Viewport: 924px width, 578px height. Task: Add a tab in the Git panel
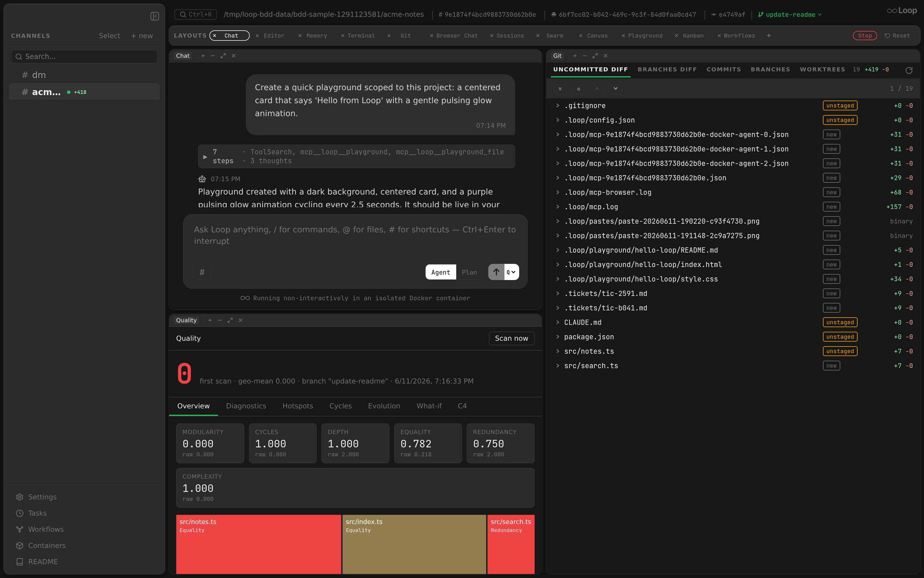575,56
